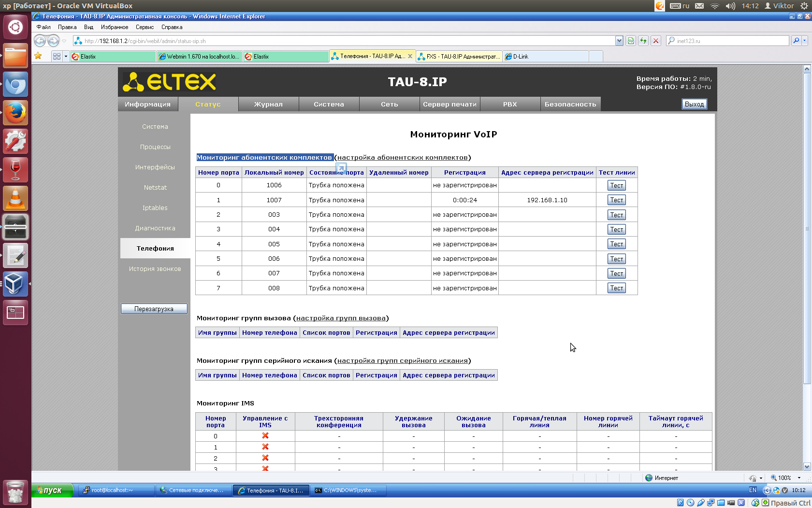
Task: Open a new empty browser tab
Action: click(x=596, y=57)
